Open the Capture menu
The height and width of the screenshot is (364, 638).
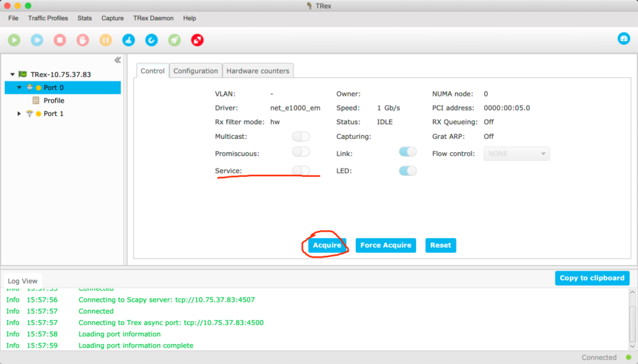pyautogui.click(x=113, y=18)
